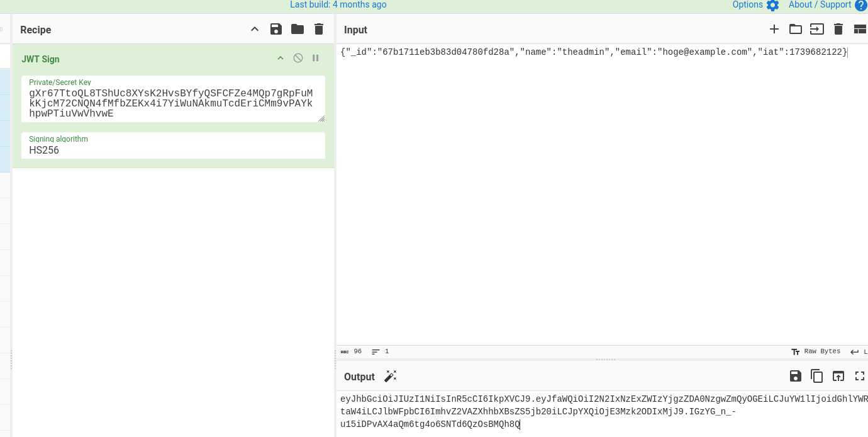
Task: Collapse the Recipe pane chevron
Action: [x=255, y=30]
